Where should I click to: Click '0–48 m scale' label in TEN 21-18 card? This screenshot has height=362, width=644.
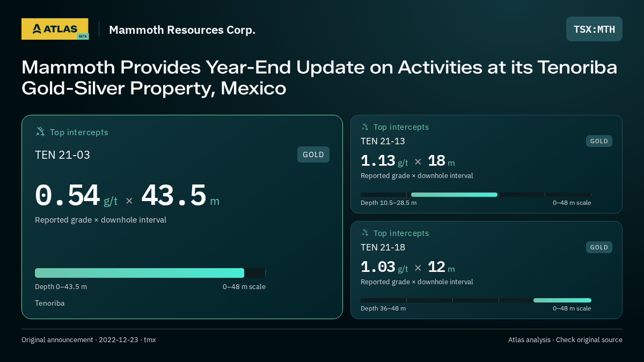[572, 308]
